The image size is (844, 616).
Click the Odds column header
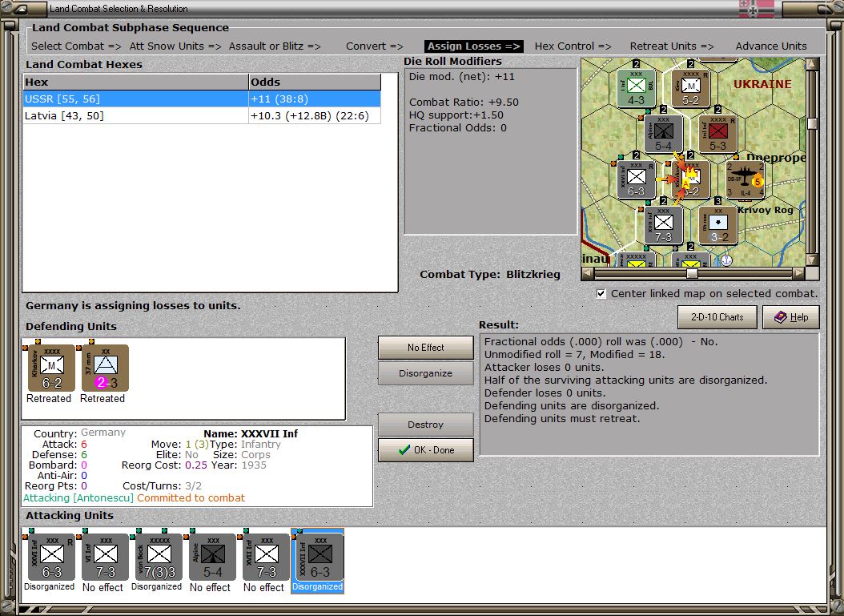[315, 83]
